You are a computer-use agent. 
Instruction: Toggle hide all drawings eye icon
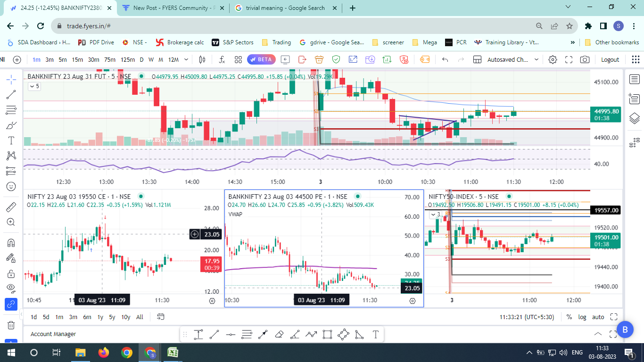(11, 288)
